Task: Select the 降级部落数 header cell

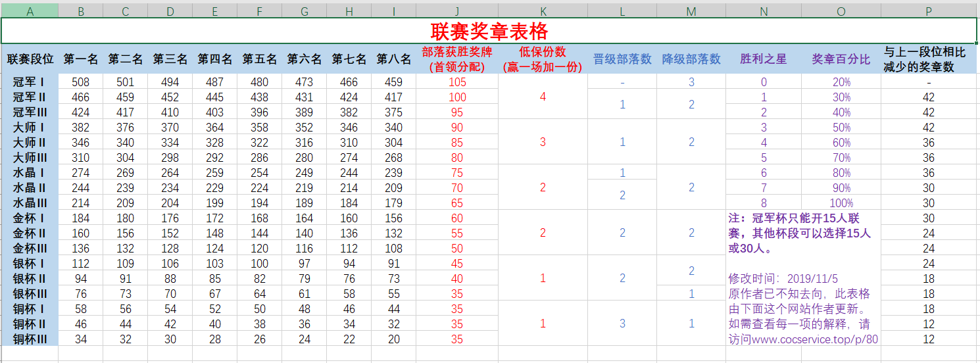Action: tap(691, 59)
